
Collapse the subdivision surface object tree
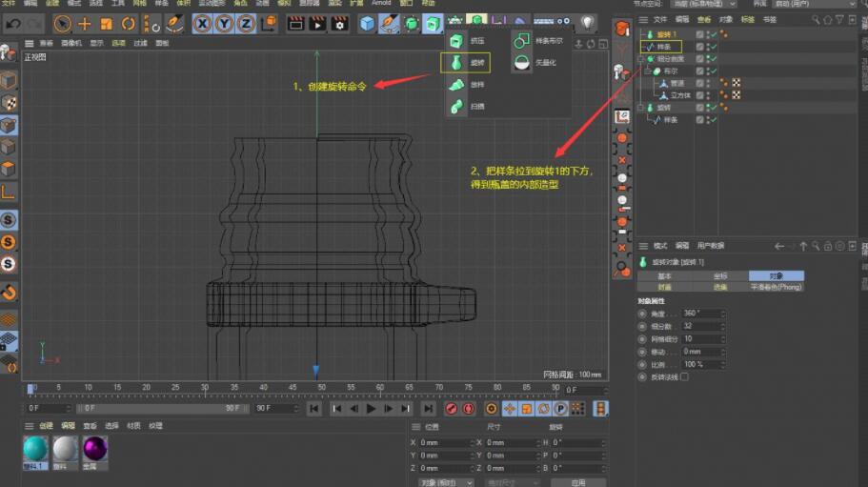click(x=641, y=59)
